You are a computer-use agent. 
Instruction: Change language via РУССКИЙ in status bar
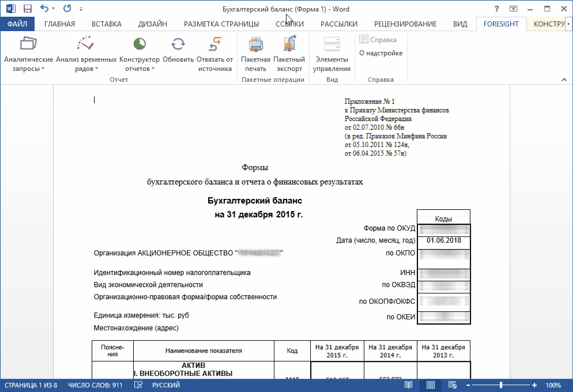[166, 385]
